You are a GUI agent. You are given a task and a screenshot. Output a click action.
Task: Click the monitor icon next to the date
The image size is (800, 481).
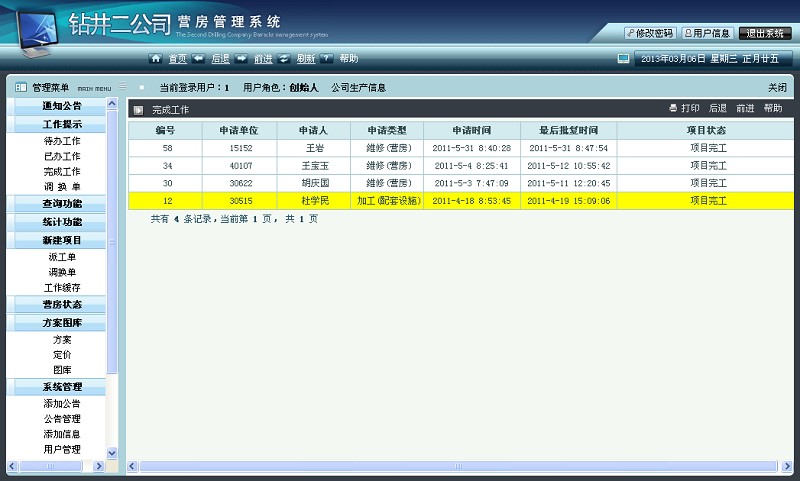click(623, 59)
